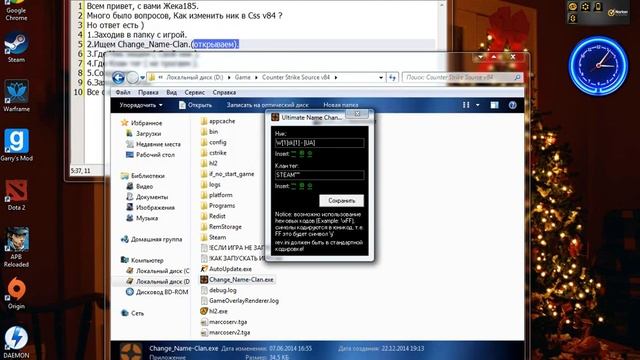Launch DAEMON Tools desktop icon
This screenshot has height=360, width=640.
(16, 342)
